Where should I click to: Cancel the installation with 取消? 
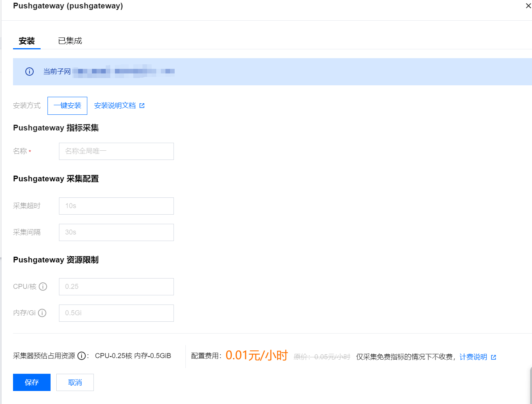(75, 382)
